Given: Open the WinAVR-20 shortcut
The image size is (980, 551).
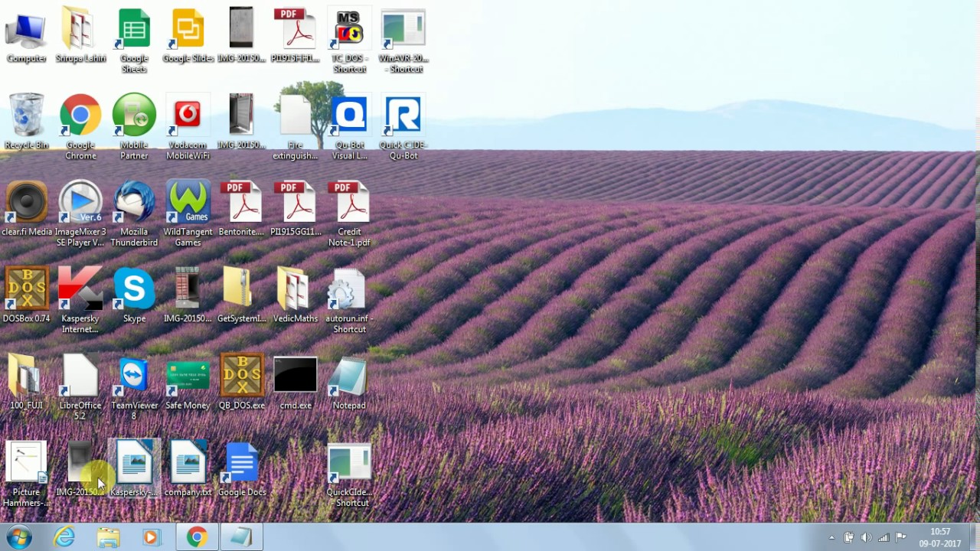Looking at the screenshot, I should [403, 41].
